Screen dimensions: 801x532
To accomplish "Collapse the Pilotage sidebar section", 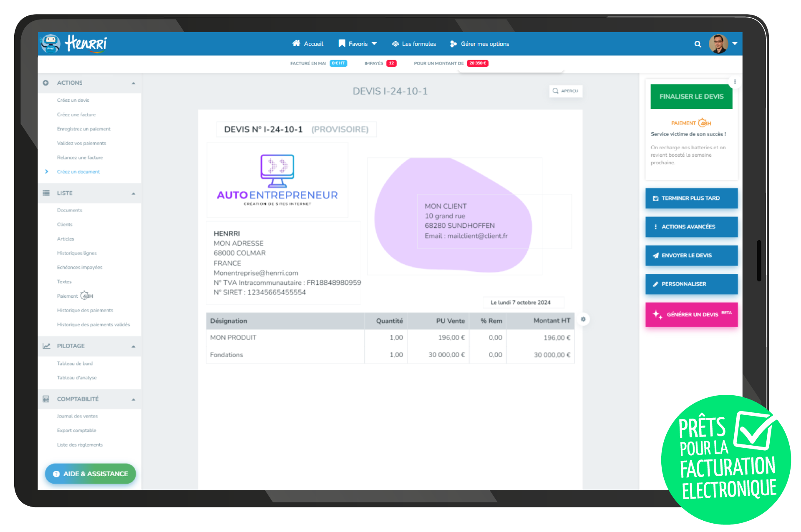I will click(x=133, y=346).
